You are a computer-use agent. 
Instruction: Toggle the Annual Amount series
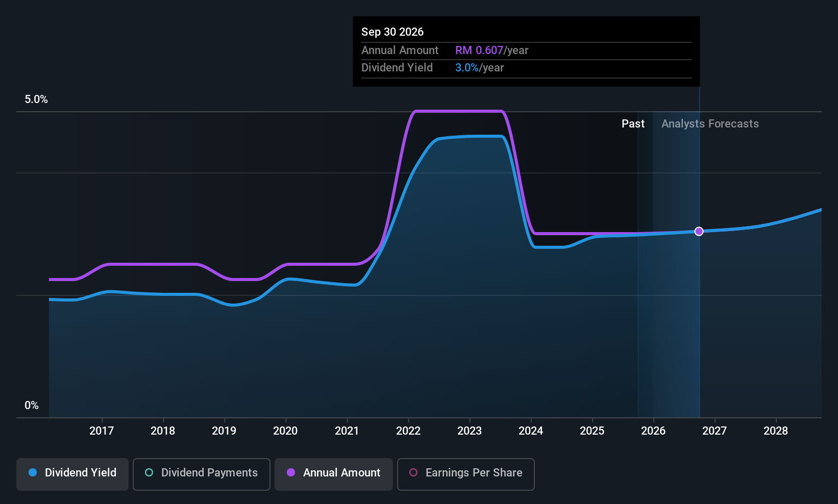(334, 474)
